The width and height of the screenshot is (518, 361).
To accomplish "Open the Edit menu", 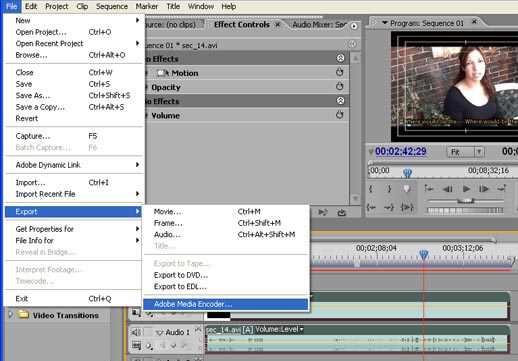I will 31,6.
